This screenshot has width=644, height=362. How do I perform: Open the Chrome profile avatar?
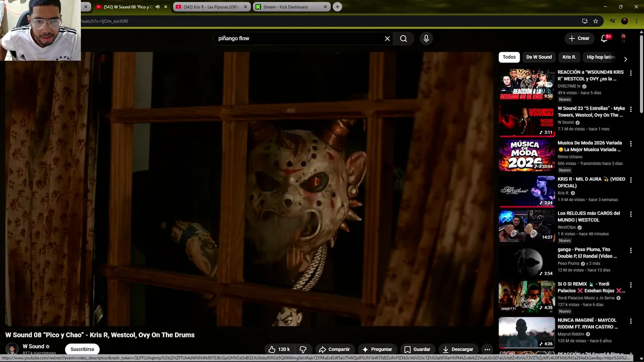click(x=624, y=21)
